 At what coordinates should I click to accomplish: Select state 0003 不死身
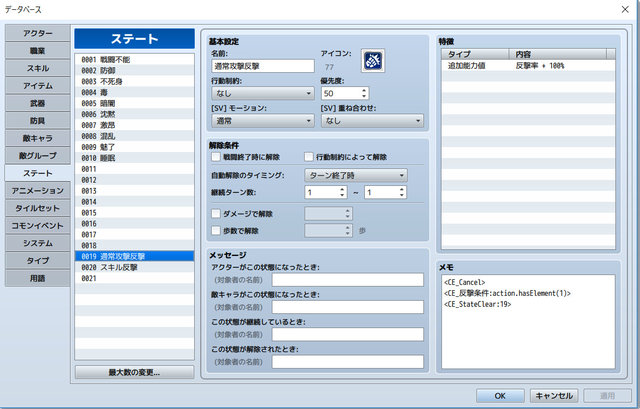134,82
